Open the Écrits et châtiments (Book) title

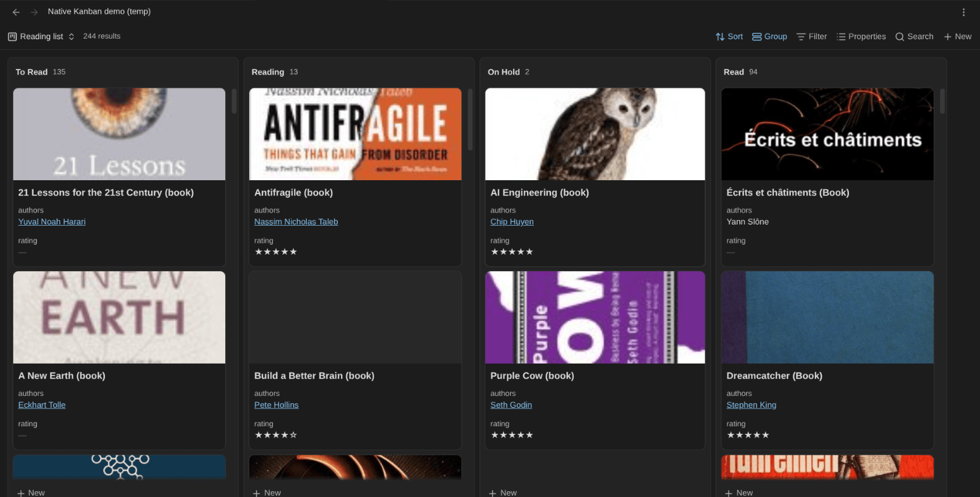[x=788, y=193]
